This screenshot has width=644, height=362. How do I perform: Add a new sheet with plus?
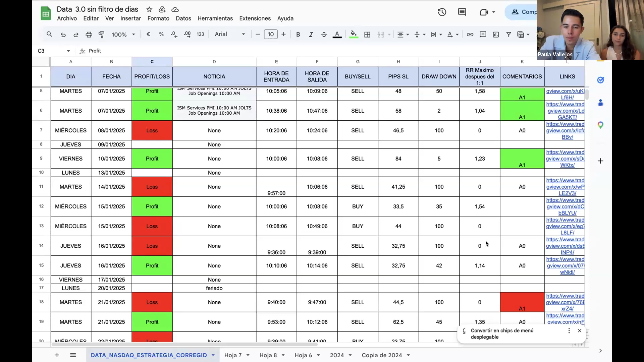point(57,355)
